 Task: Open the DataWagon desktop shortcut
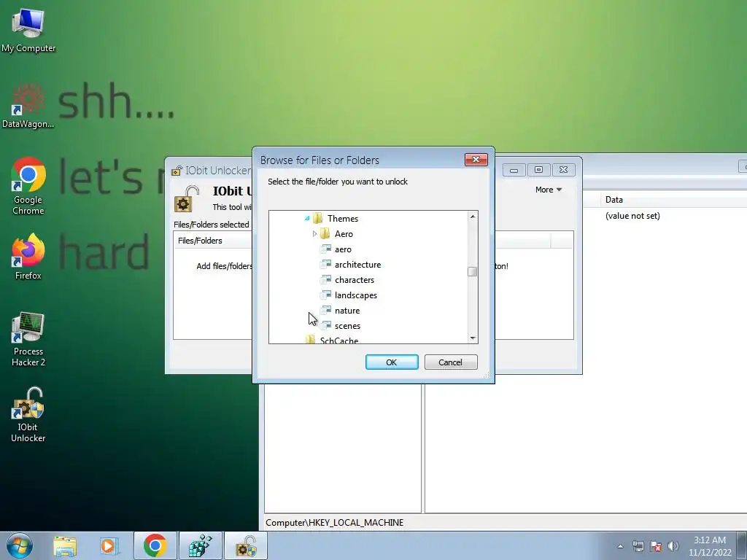pyautogui.click(x=28, y=106)
